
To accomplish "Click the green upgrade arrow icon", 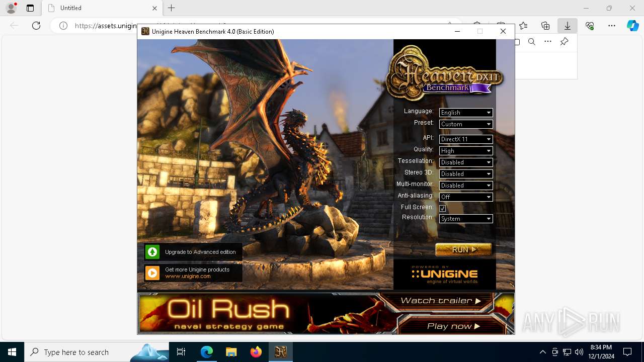I will [152, 252].
